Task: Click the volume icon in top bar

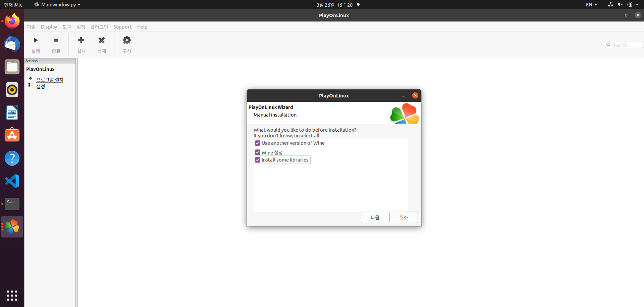Action: 620,4
